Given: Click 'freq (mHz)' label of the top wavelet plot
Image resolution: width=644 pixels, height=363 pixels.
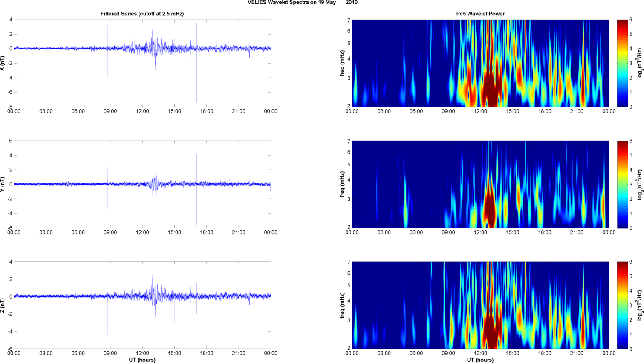Looking at the screenshot, I should point(342,63).
